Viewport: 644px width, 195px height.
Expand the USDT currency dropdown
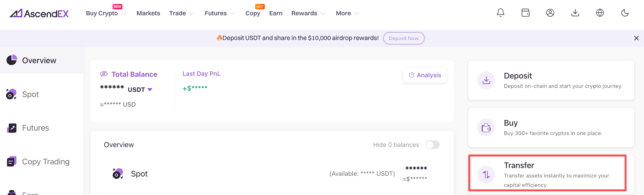point(150,90)
